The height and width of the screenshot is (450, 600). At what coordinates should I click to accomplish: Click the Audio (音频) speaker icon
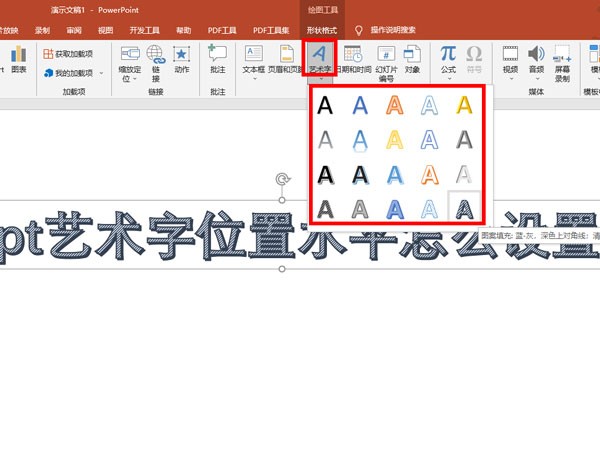click(x=536, y=54)
